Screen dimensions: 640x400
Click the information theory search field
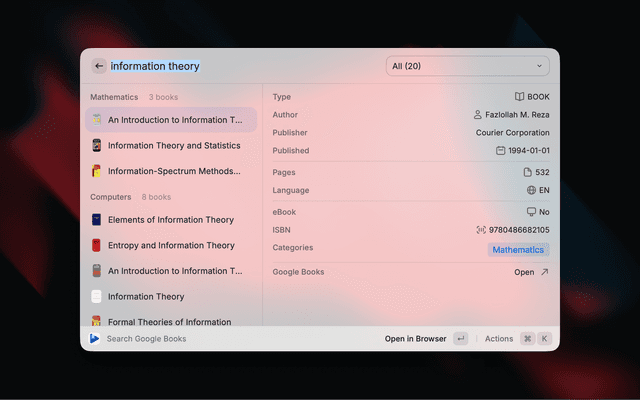240,66
